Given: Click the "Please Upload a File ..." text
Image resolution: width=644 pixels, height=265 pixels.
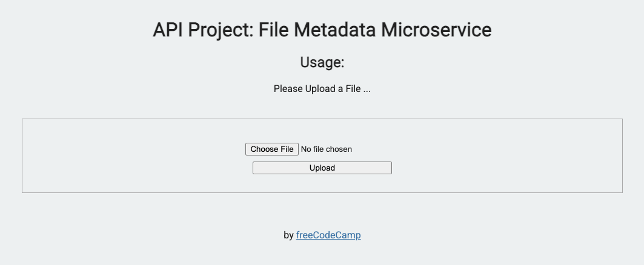Looking at the screenshot, I should pos(322,88).
